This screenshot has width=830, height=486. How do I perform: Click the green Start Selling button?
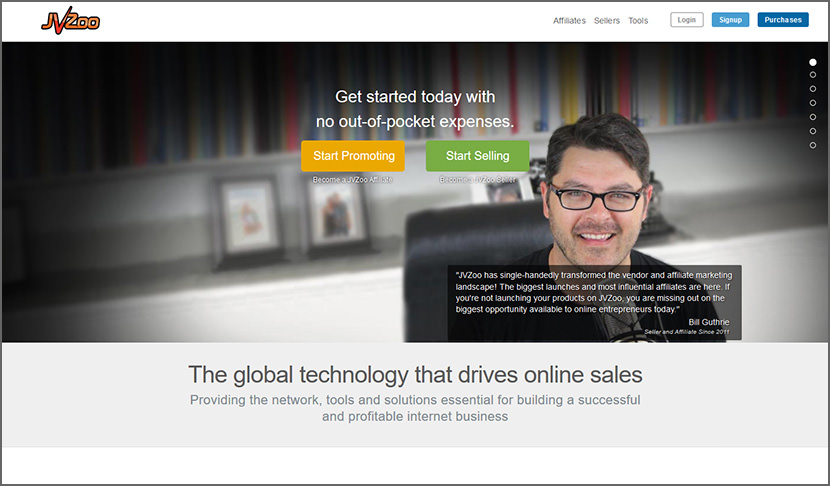click(x=477, y=156)
